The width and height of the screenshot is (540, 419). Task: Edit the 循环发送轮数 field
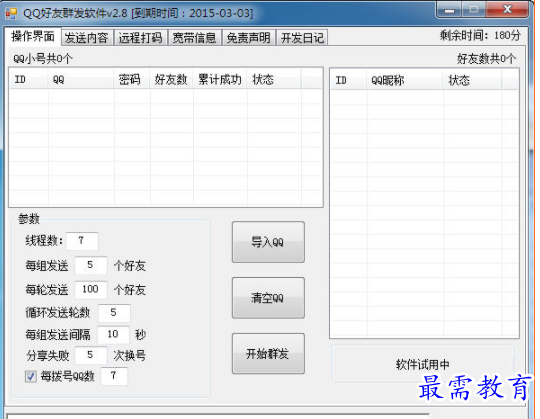coord(114,313)
